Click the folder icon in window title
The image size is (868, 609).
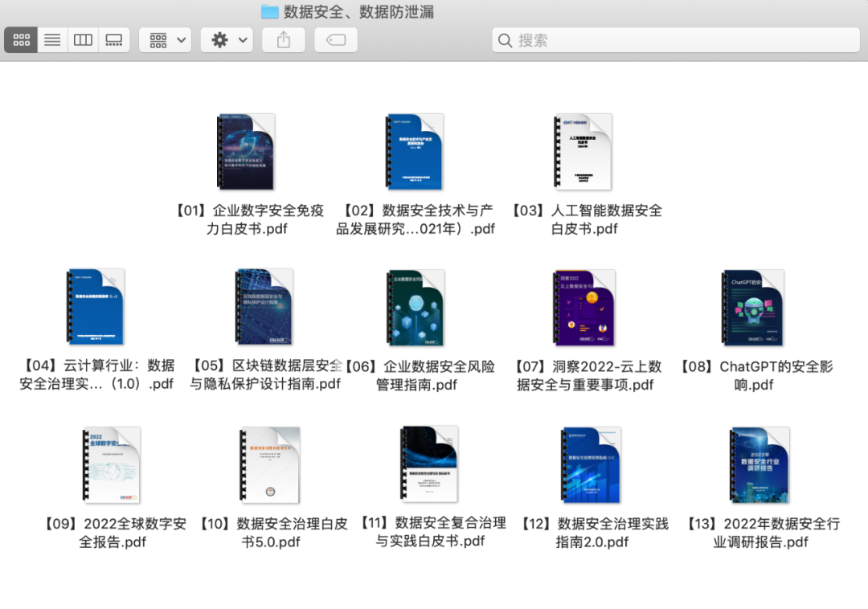click(x=270, y=11)
